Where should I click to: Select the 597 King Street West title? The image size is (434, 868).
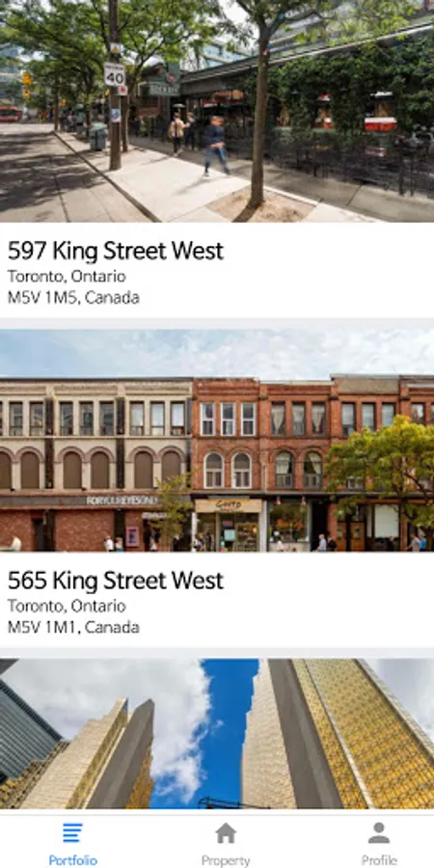[x=115, y=251]
